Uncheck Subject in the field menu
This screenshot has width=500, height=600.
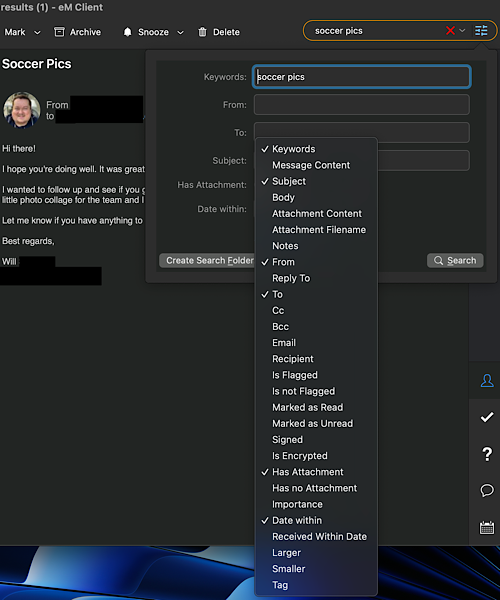point(316,181)
